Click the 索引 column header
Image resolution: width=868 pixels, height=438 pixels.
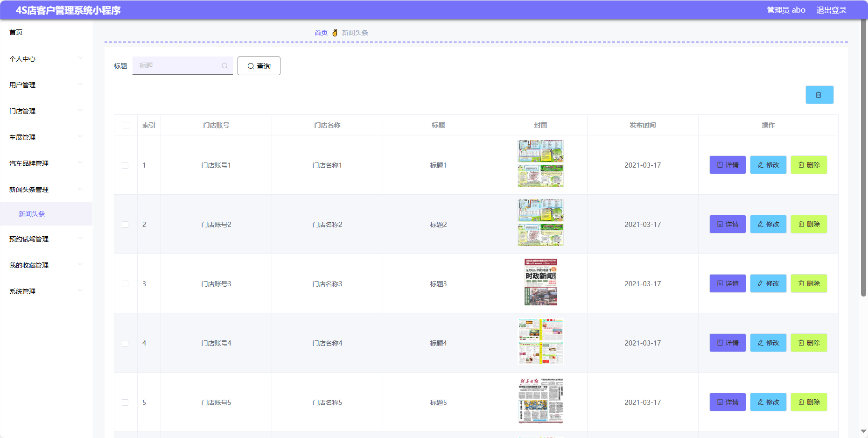[x=149, y=125]
